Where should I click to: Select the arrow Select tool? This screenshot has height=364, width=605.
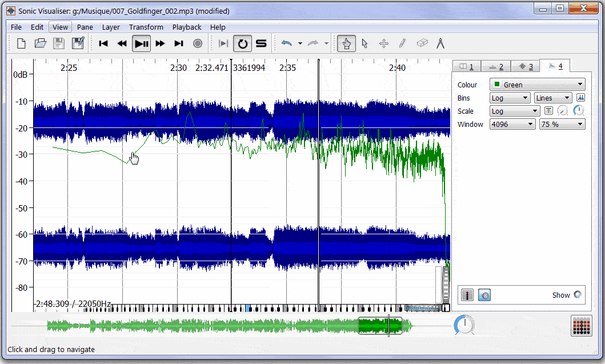[364, 43]
